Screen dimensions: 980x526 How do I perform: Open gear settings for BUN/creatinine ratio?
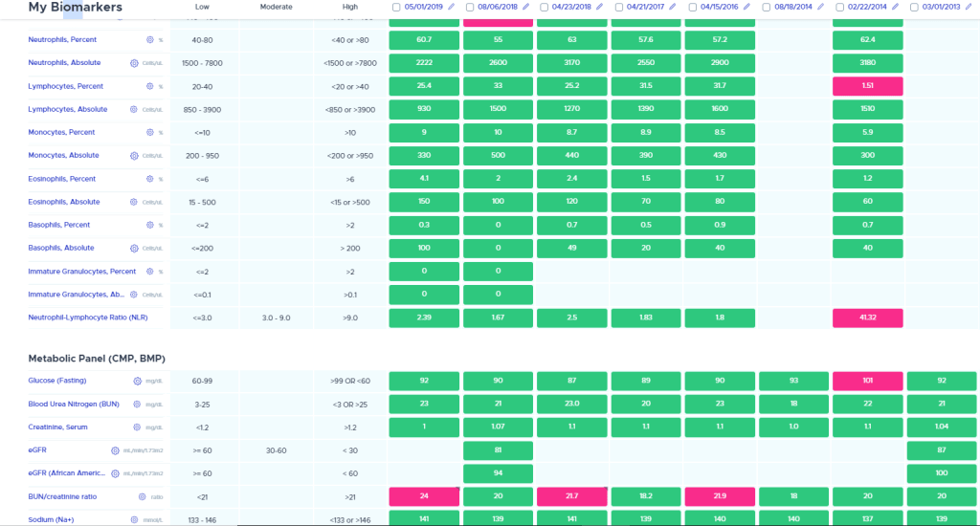click(x=143, y=497)
